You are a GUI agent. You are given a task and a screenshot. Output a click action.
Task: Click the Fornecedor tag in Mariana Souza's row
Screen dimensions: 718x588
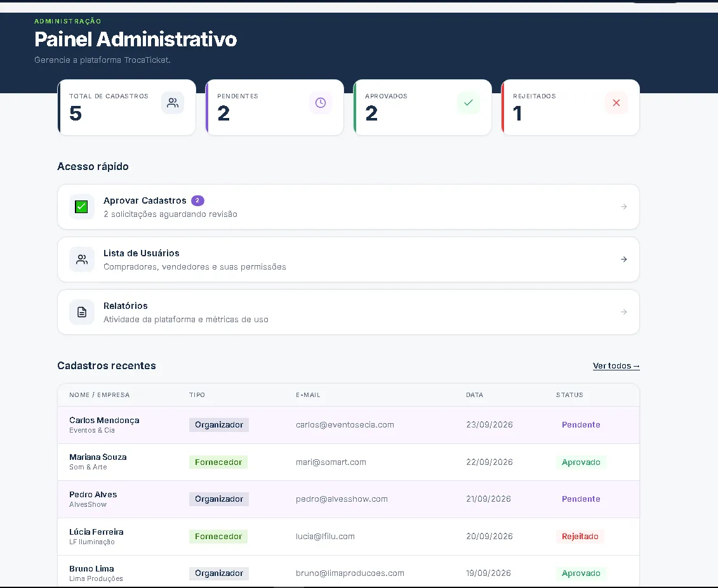click(218, 462)
